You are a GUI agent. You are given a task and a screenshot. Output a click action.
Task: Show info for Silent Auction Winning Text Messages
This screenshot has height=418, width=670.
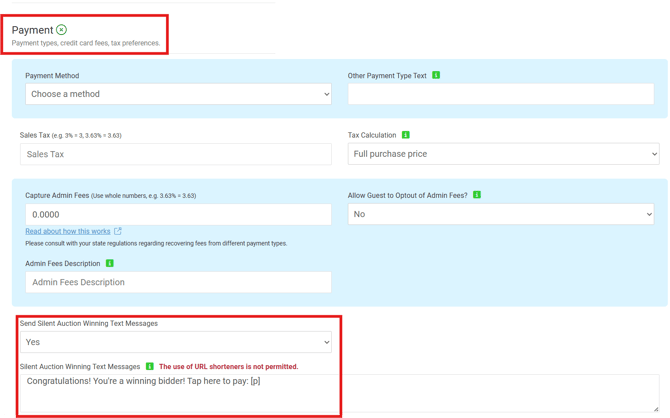(150, 367)
